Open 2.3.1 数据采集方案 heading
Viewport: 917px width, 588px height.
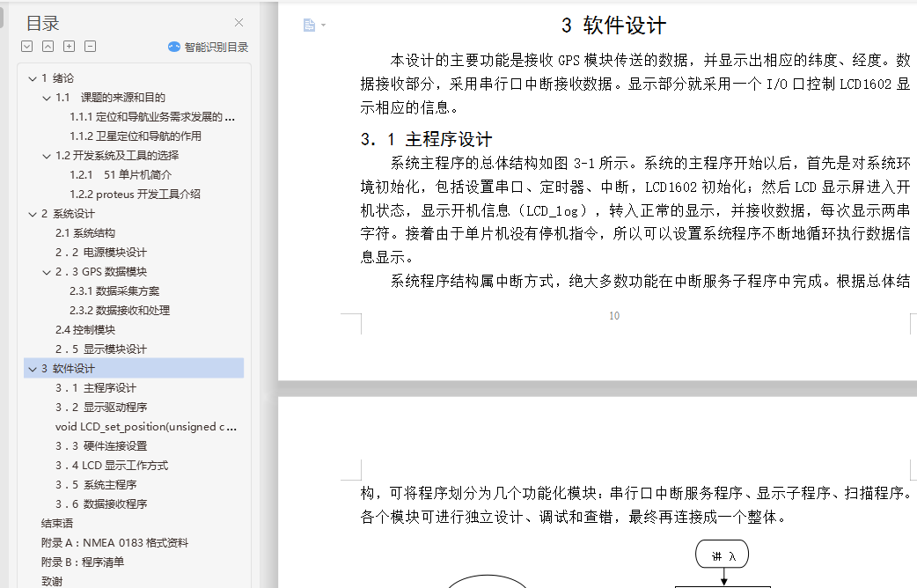pos(114,290)
